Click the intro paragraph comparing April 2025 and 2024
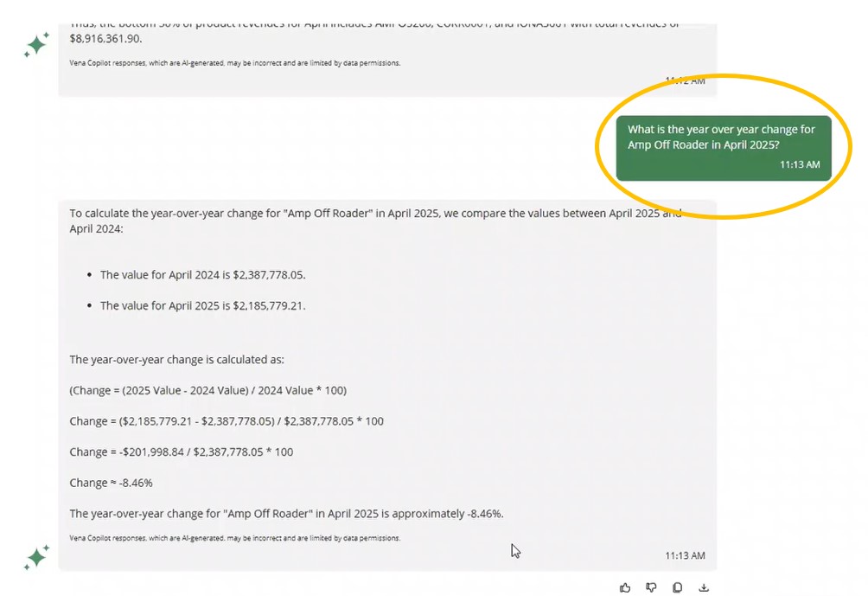Viewport: 868px width, 596px height. 375,221
